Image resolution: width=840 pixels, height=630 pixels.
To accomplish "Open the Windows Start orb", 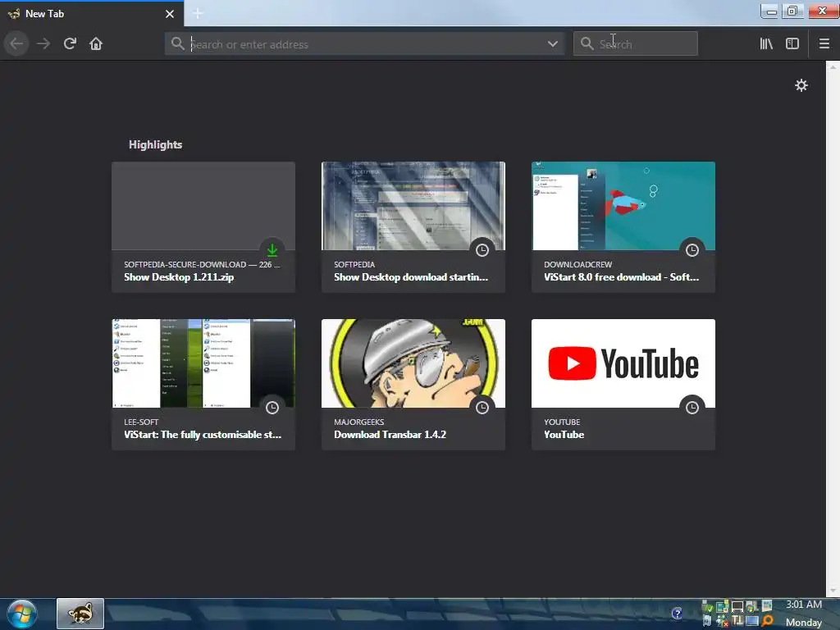I will [22, 614].
